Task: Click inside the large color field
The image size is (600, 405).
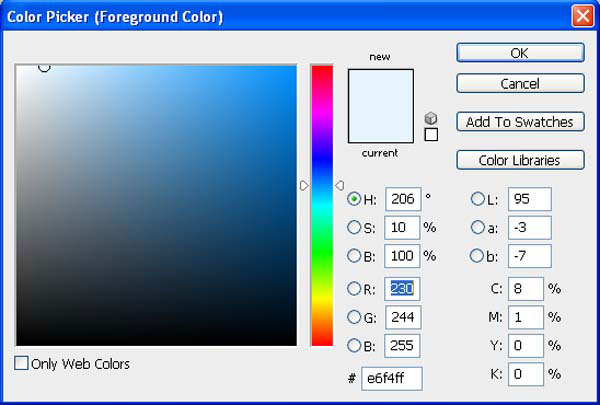Action: pyautogui.click(x=156, y=205)
